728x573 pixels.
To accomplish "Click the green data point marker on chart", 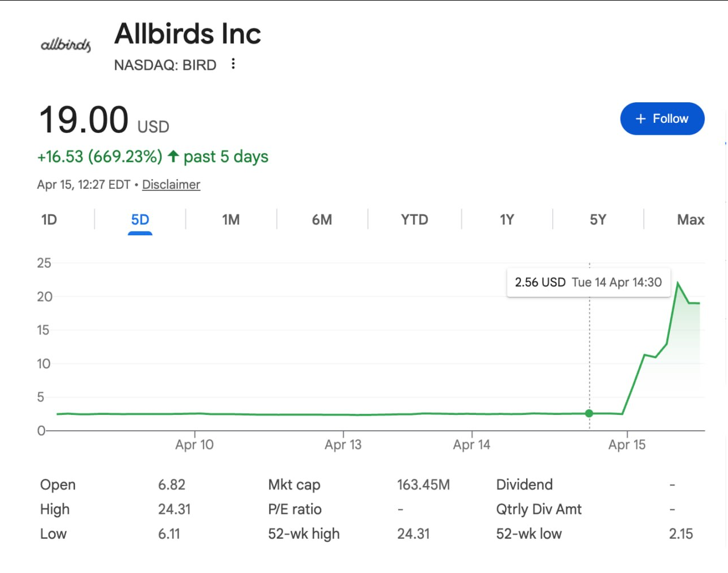I will (589, 413).
